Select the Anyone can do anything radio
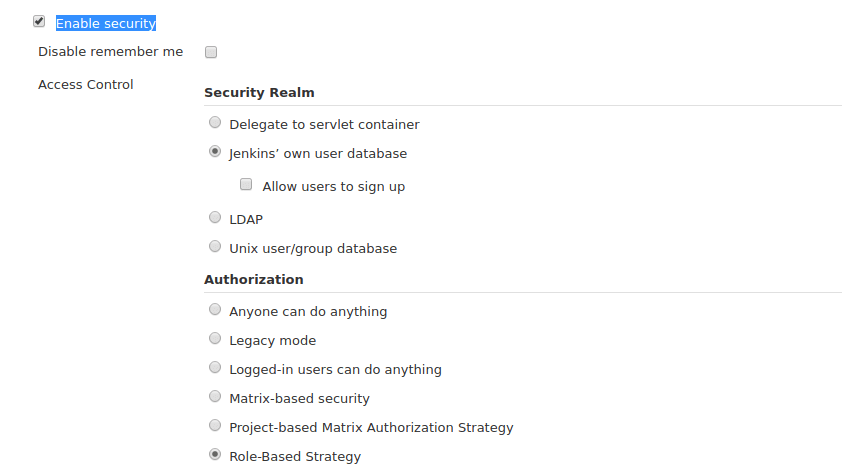This screenshot has height=472, width=842. click(215, 309)
